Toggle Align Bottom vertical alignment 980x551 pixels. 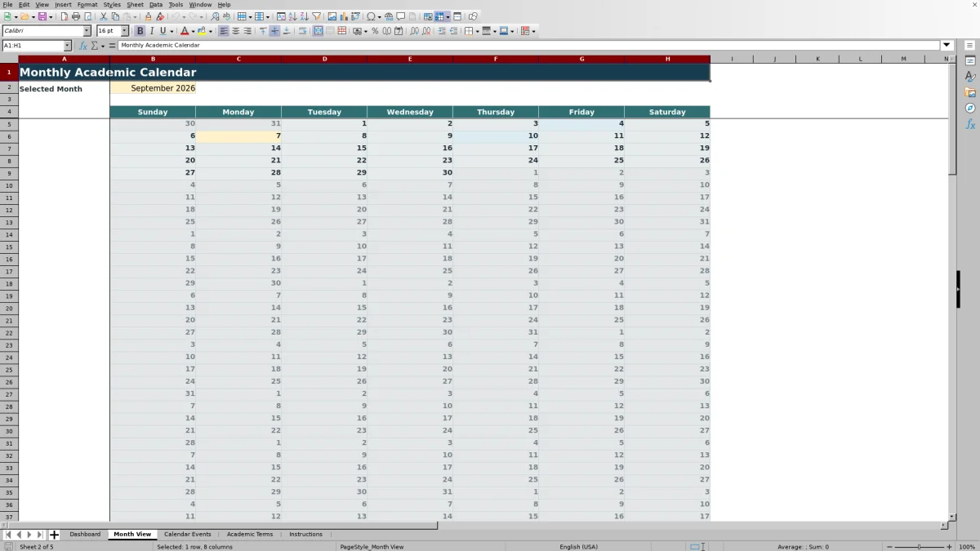click(287, 31)
